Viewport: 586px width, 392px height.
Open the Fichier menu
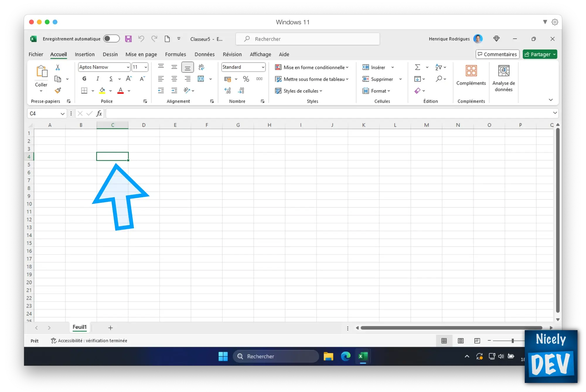click(x=36, y=54)
